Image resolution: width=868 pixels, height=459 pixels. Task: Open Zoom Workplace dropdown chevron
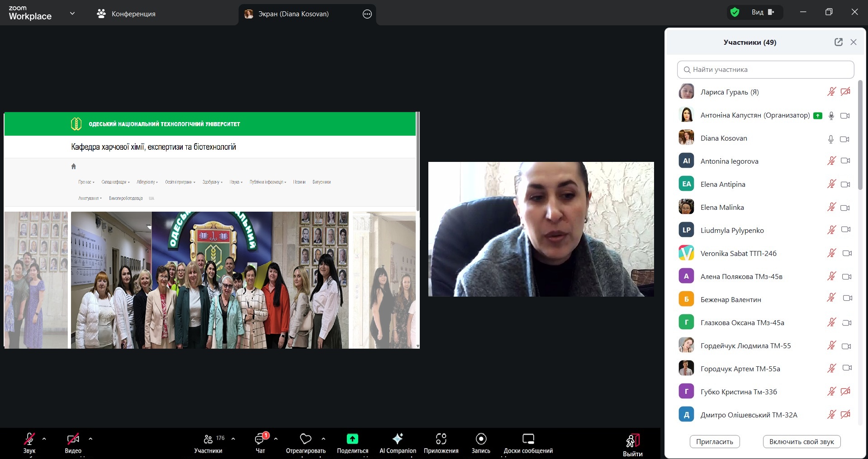[72, 14]
